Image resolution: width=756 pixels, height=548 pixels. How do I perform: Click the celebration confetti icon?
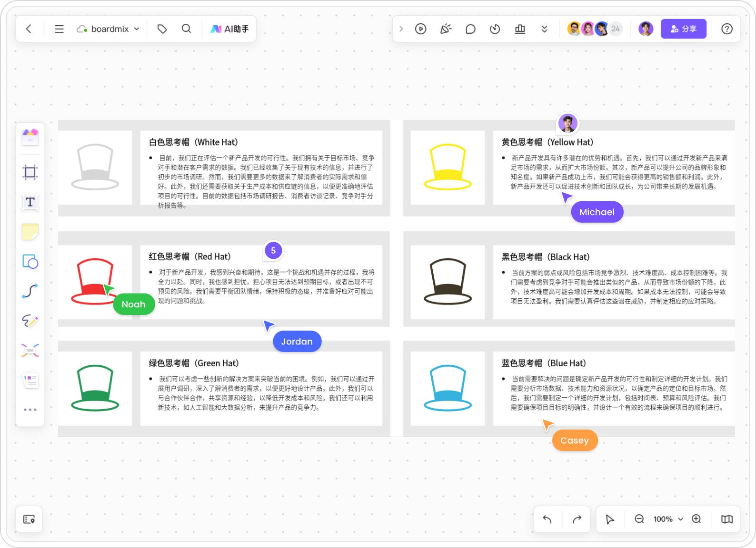[446, 29]
